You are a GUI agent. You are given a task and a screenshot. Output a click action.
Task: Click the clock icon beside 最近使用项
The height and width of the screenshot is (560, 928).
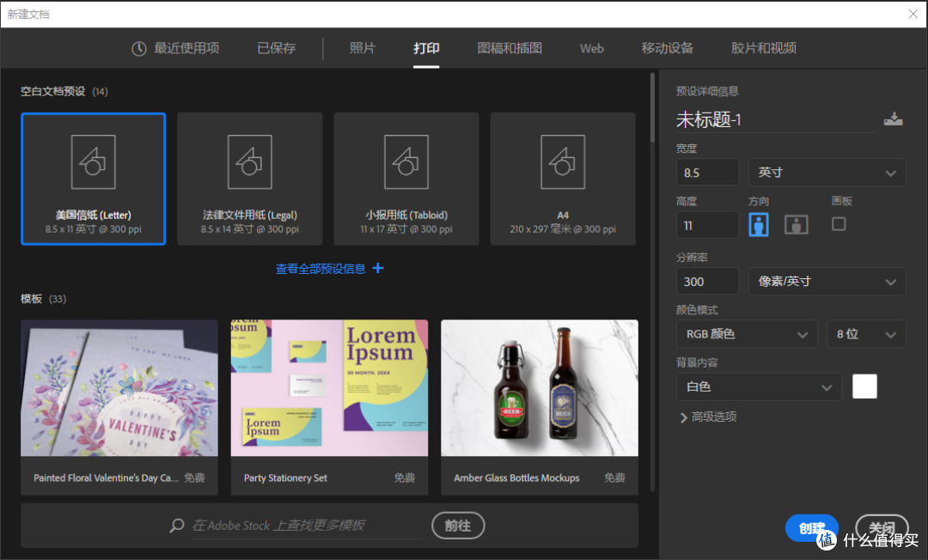point(138,49)
